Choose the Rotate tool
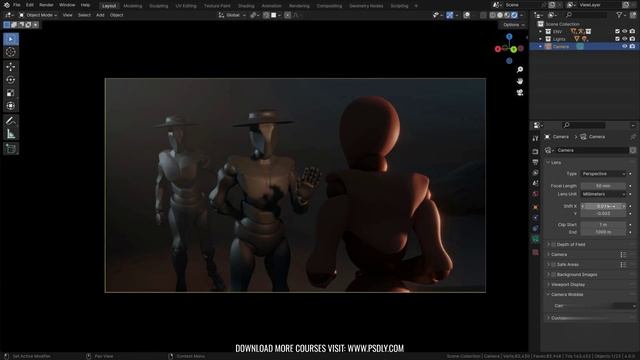This screenshot has height=360, width=640. point(11,80)
